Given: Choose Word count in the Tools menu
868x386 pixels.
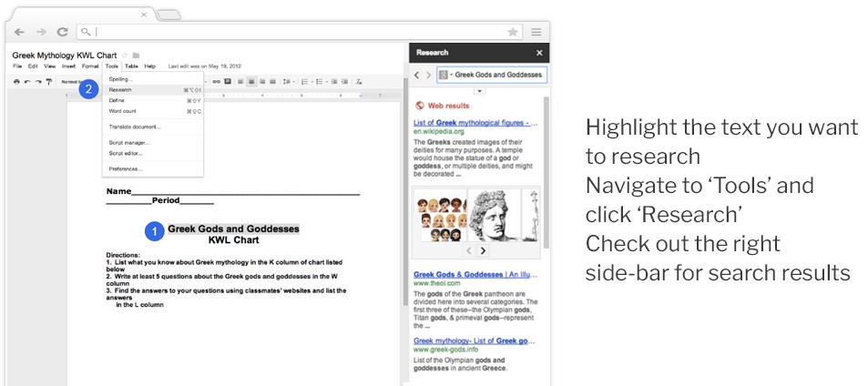Looking at the screenshot, I should (x=123, y=111).
